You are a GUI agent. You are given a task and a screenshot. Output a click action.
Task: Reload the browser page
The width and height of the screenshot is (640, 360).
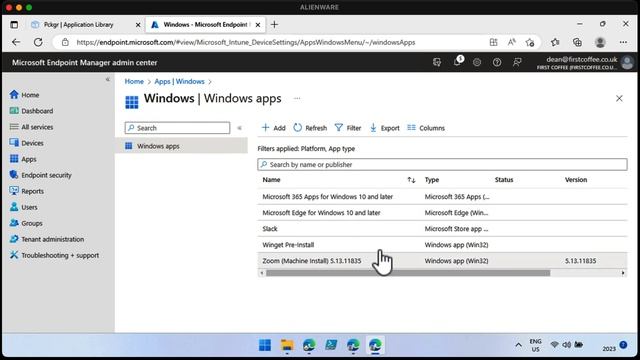38,42
